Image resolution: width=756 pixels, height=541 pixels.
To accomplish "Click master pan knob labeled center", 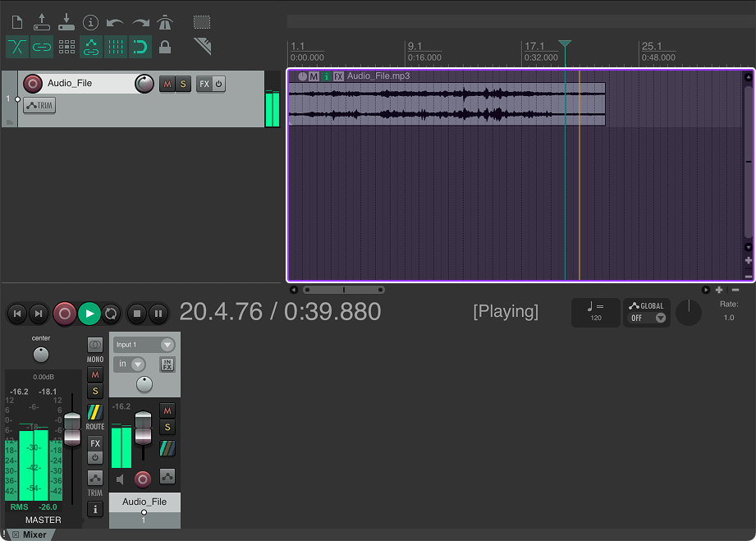I will tap(41, 355).
